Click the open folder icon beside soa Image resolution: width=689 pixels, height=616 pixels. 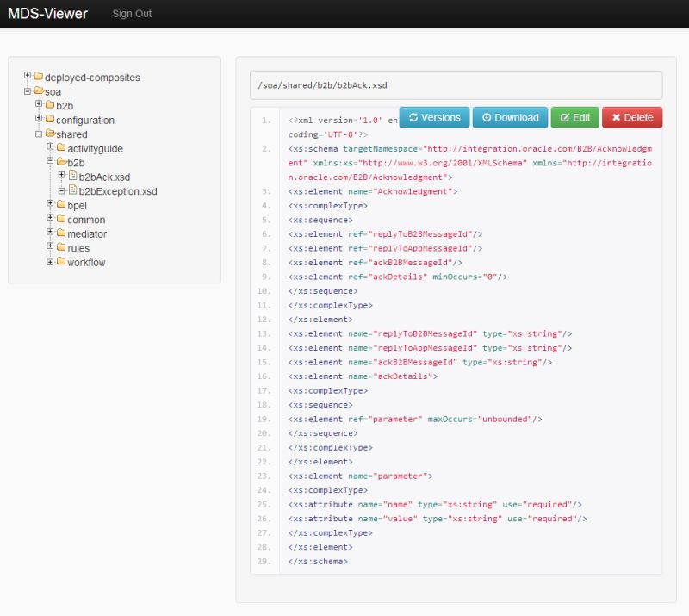click(x=38, y=91)
